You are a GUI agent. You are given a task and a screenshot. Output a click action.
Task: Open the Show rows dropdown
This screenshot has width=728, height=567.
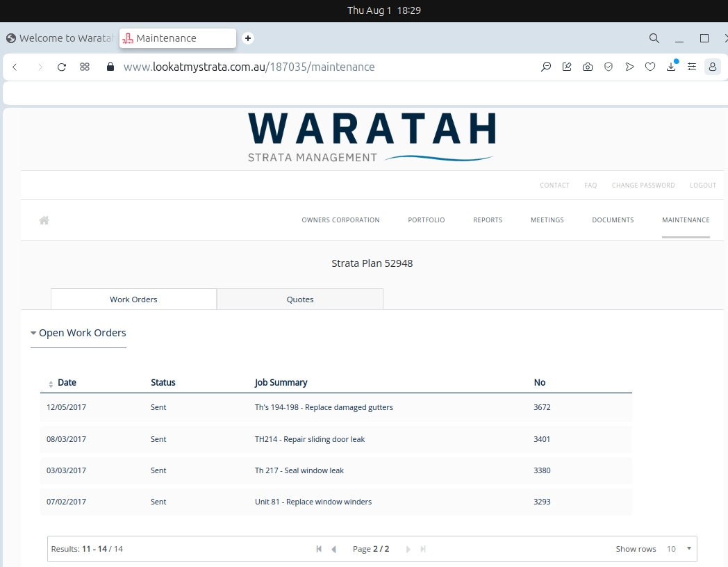point(679,549)
